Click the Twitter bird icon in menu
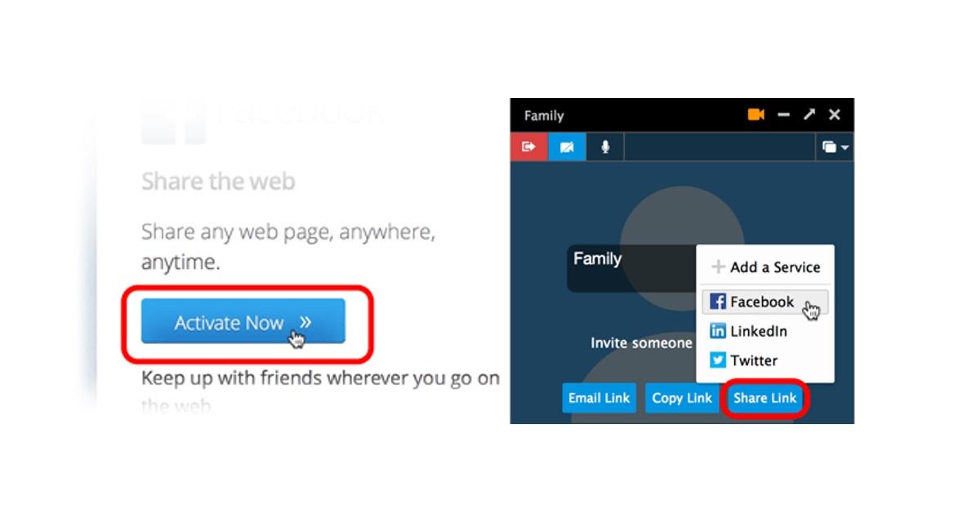This screenshot has height=523, width=980. pyautogui.click(x=718, y=360)
